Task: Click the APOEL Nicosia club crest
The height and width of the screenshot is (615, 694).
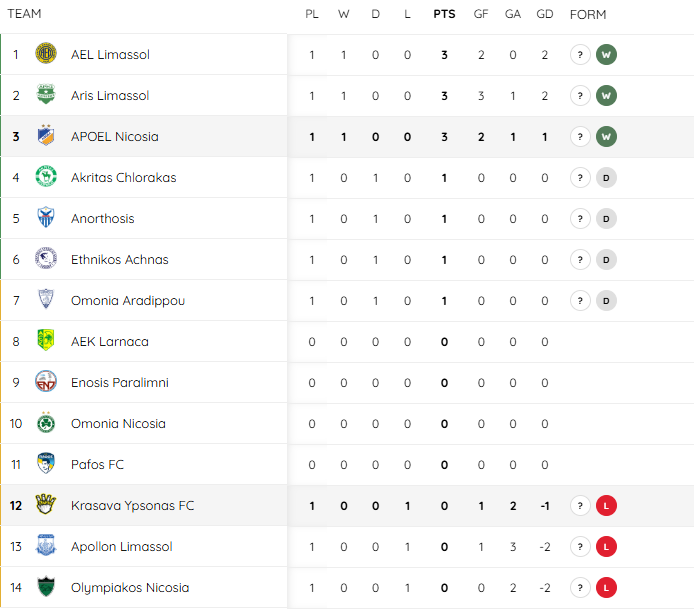Action: click(45, 136)
